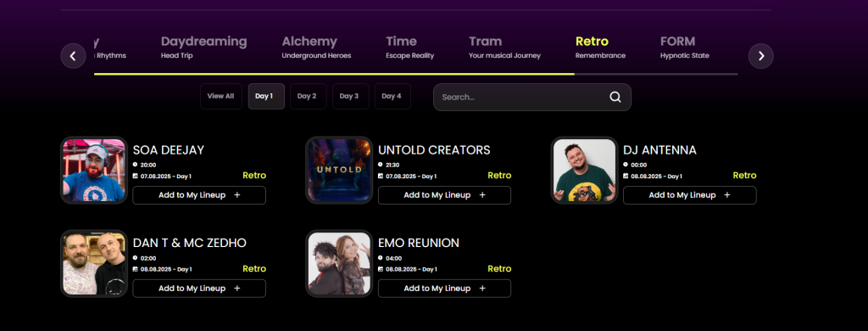868x331 pixels.
Task: Click the 04:00 time text
Action: point(393,258)
